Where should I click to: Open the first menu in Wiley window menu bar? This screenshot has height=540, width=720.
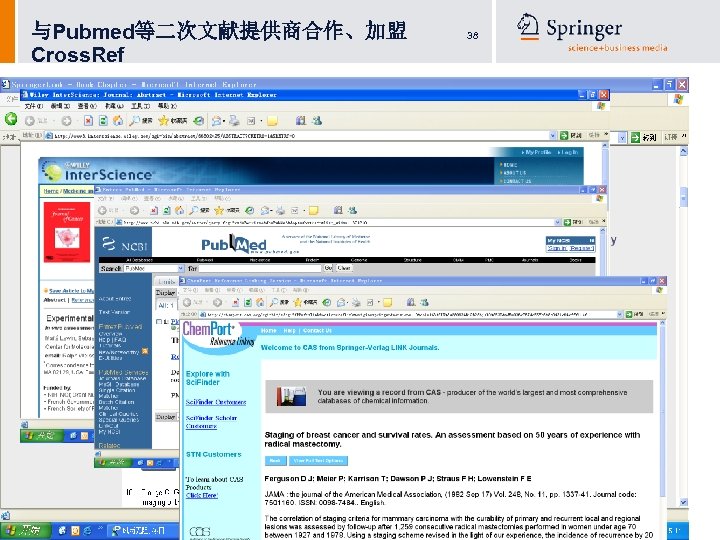pyautogui.click(x=34, y=106)
